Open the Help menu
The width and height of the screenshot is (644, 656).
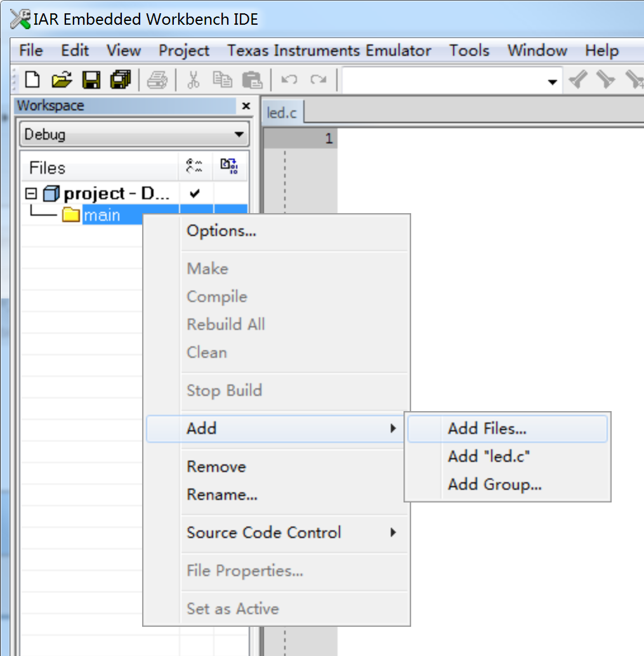click(601, 51)
